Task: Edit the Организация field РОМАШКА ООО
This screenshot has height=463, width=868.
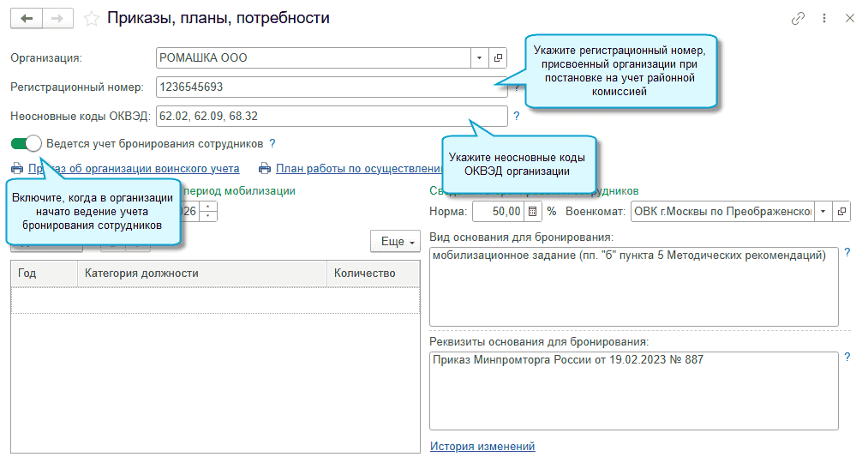Action: [314, 57]
